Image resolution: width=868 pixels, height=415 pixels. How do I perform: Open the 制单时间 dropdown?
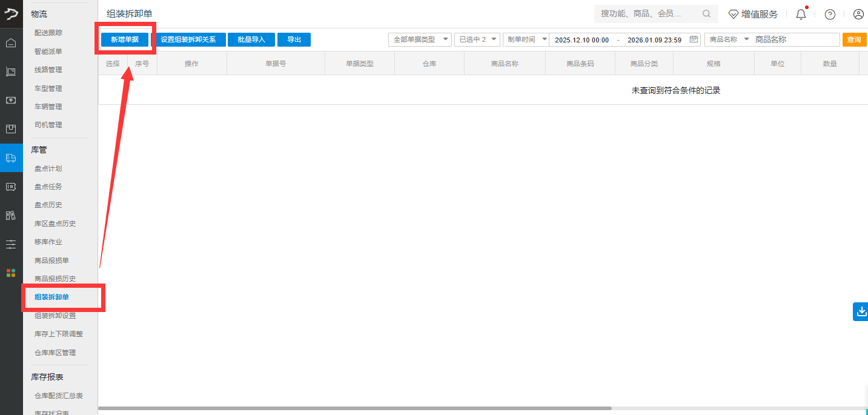pyautogui.click(x=525, y=39)
